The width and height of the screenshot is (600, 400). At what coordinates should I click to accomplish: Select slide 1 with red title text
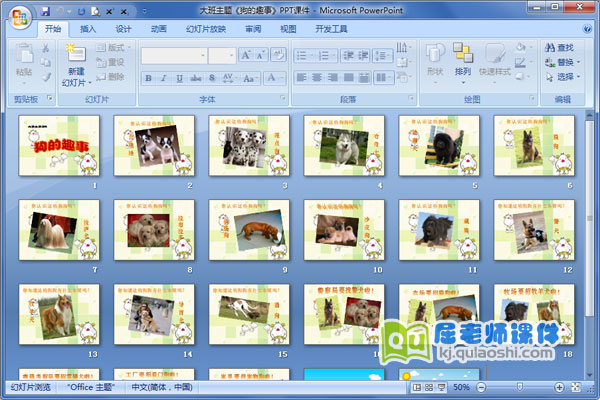click(x=59, y=145)
